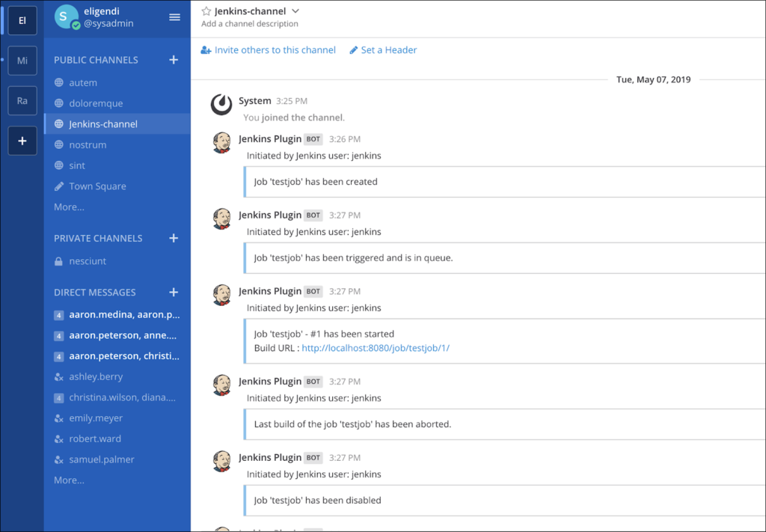
Task: Click the System message avatar icon
Action: (221, 105)
